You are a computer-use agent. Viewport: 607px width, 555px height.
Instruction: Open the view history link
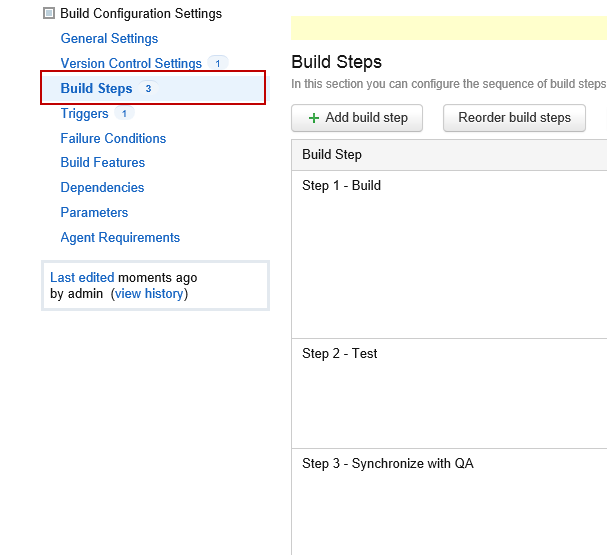(x=149, y=294)
